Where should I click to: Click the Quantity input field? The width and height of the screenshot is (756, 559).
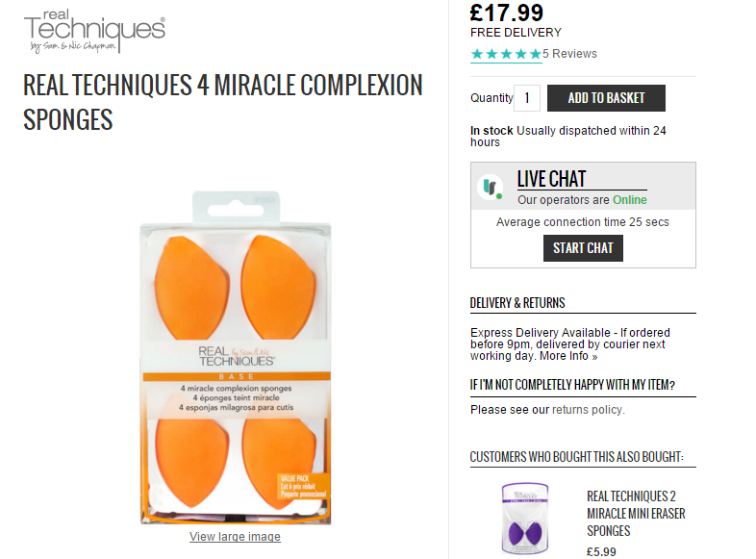point(526,98)
